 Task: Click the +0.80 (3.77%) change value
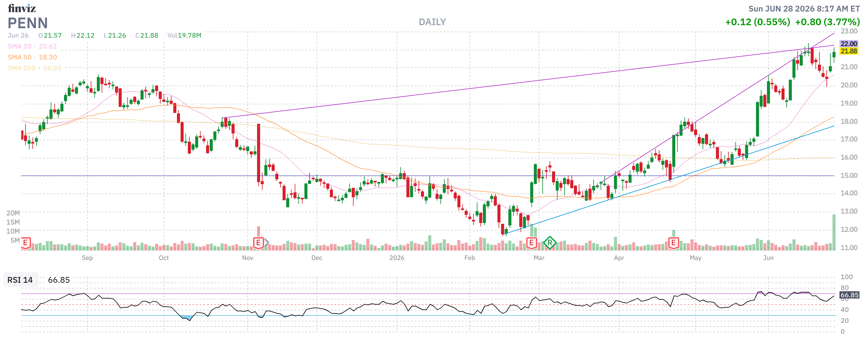click(x=827, y=22)
